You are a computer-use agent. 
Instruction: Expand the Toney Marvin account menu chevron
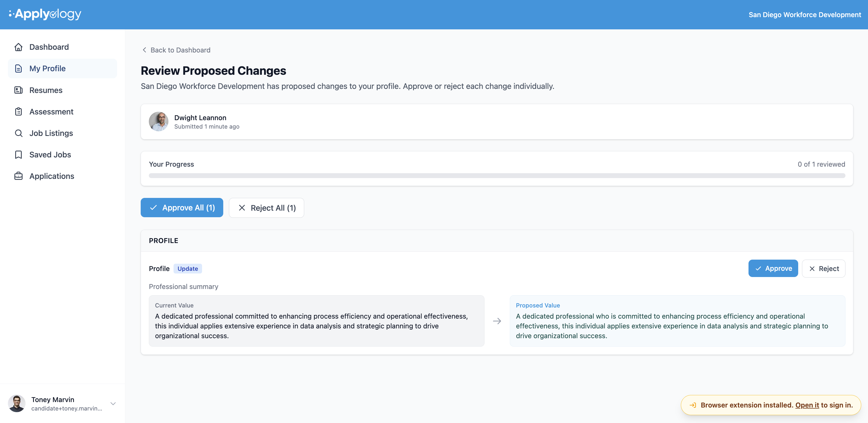[x=113, y=403]
